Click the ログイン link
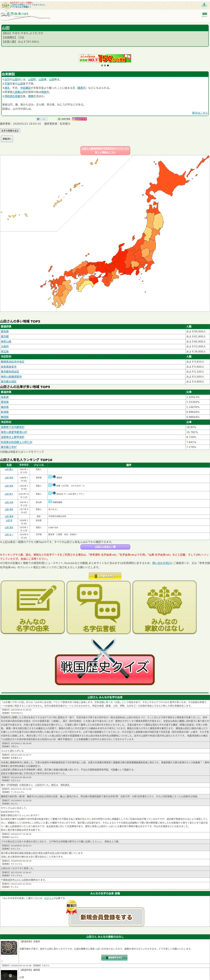This screenshot has height=980, width=210. click(49, 898)
